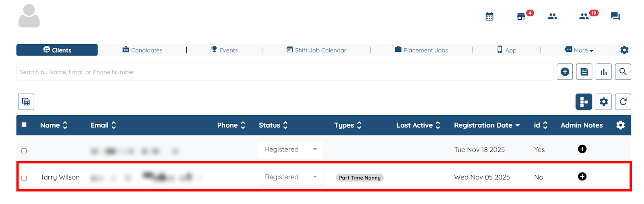Check the Tarry Wilson row checkbox

pos(24,178)
